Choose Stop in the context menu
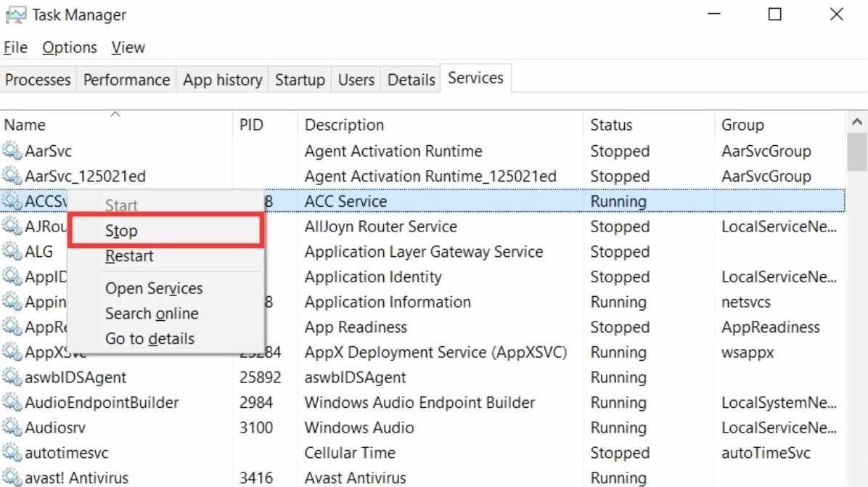 [x=121, y=231]
